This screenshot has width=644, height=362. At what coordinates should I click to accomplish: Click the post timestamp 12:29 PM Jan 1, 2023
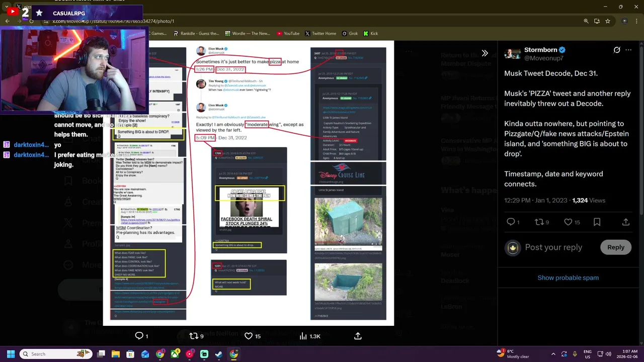point(536,200)
